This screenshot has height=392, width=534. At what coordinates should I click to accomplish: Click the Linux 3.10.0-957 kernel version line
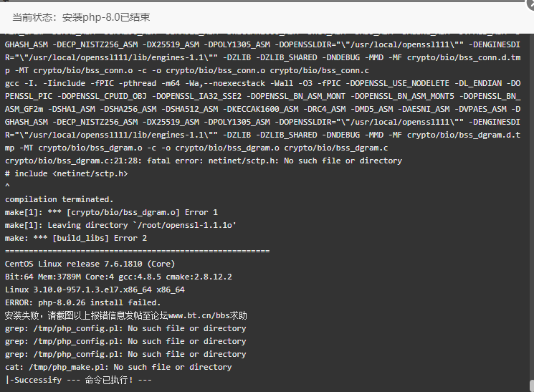(x=95, y=290)
